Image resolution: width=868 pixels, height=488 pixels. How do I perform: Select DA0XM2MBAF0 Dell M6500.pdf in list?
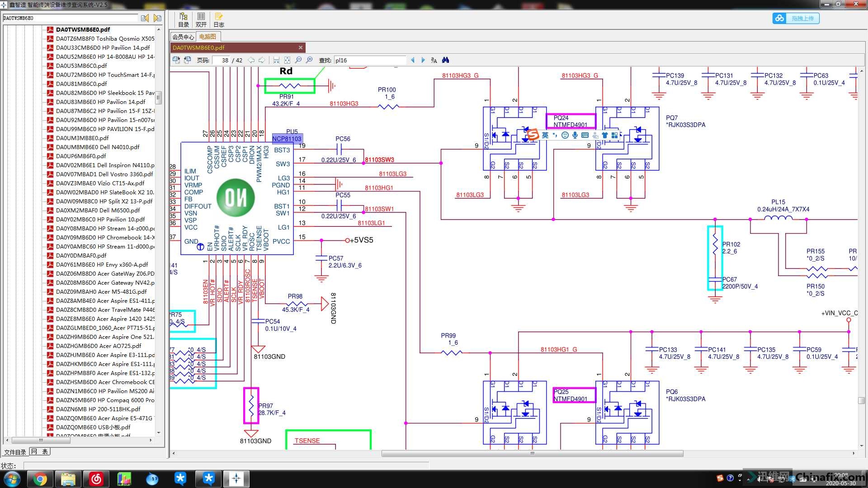(98, 210)
